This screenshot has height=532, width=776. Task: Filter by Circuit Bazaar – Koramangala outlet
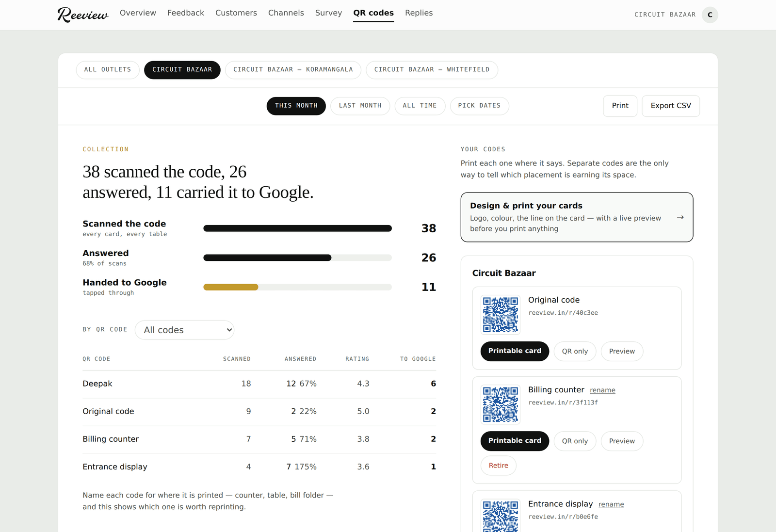point(293,70)
